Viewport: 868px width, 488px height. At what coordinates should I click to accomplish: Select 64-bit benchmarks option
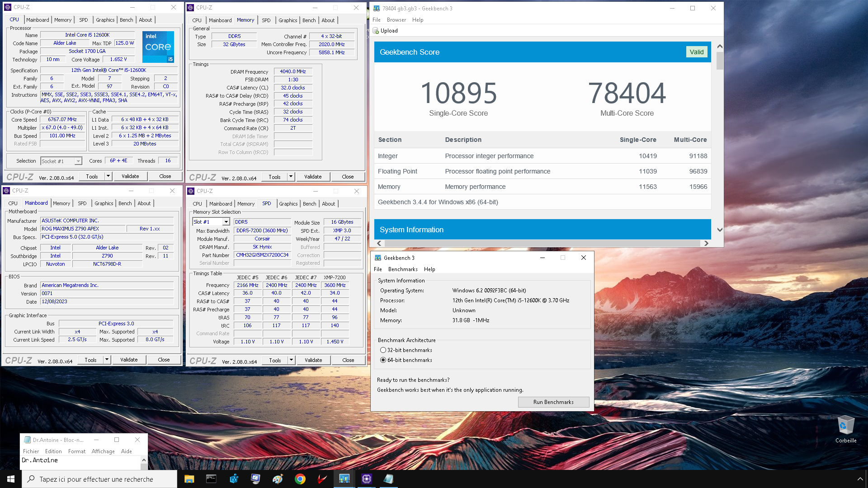click(x=383, y=360)
